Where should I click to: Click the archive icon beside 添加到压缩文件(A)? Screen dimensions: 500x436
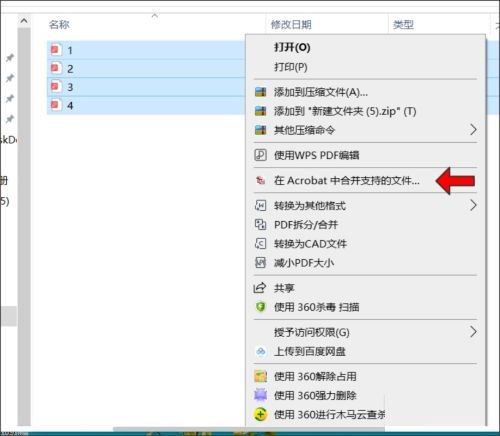click(260, 92)
